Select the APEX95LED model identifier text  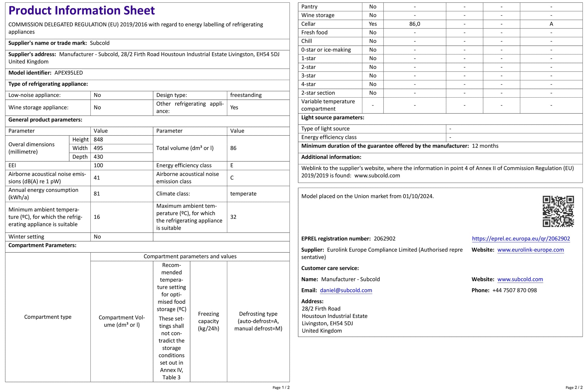[x=69, y=73]
